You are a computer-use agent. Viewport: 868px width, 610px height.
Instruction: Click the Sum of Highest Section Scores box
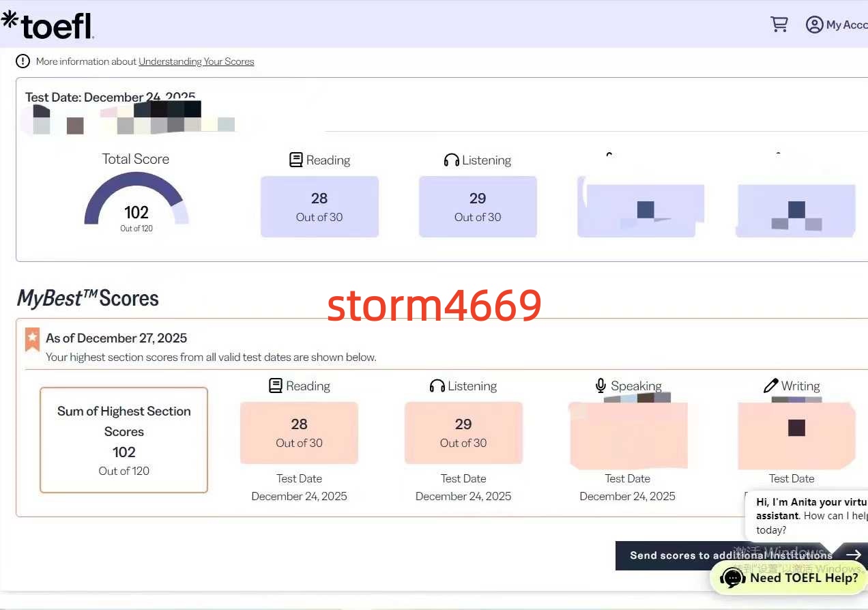pos(124,440)
